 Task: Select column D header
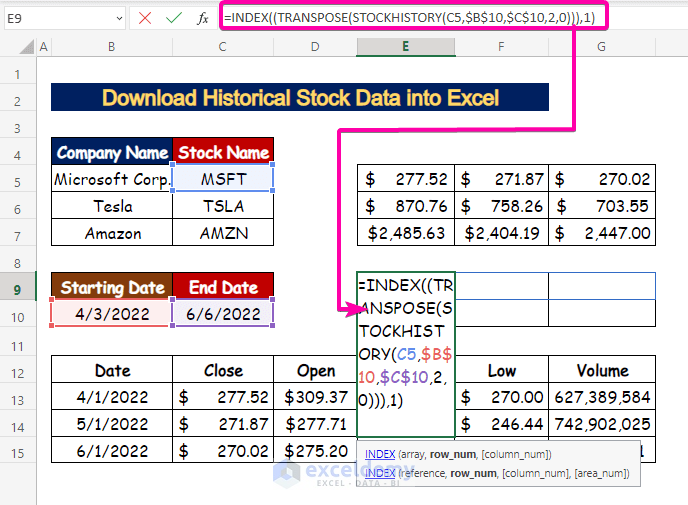click(x=315, y=47)
